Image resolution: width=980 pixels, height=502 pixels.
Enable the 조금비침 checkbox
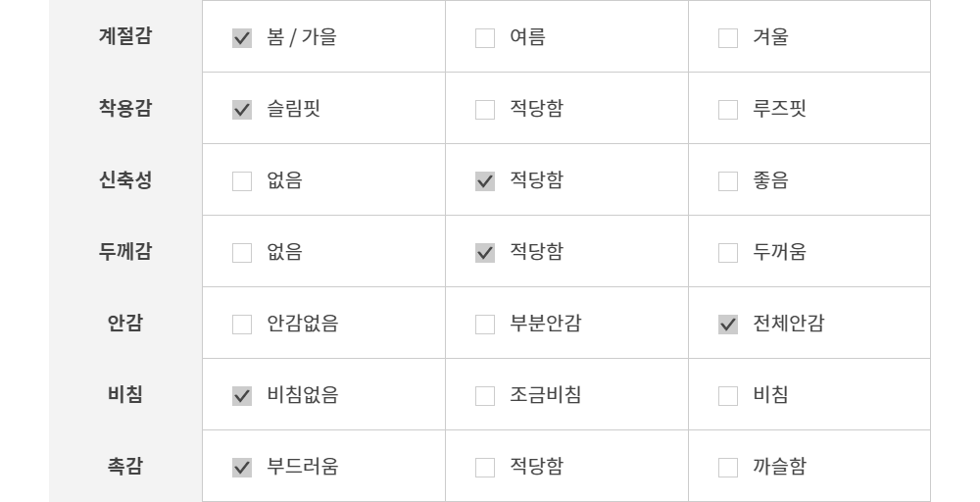pyautogui.click(x=485, y=396)
